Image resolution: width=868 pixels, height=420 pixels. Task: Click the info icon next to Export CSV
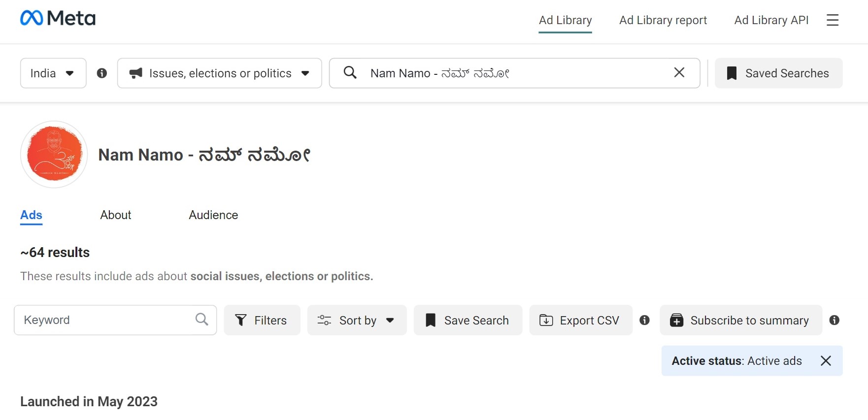pos(644,320)
